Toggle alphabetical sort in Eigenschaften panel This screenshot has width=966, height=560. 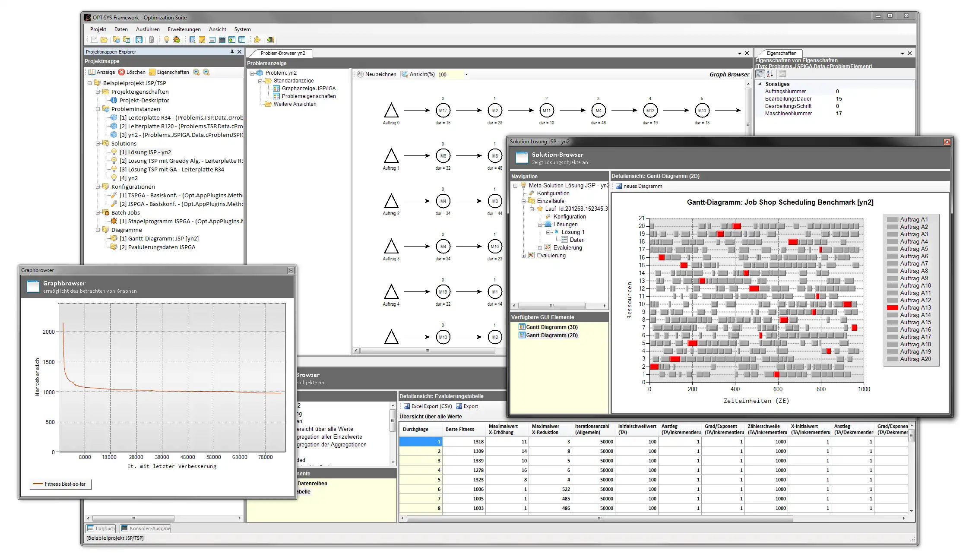770,74
